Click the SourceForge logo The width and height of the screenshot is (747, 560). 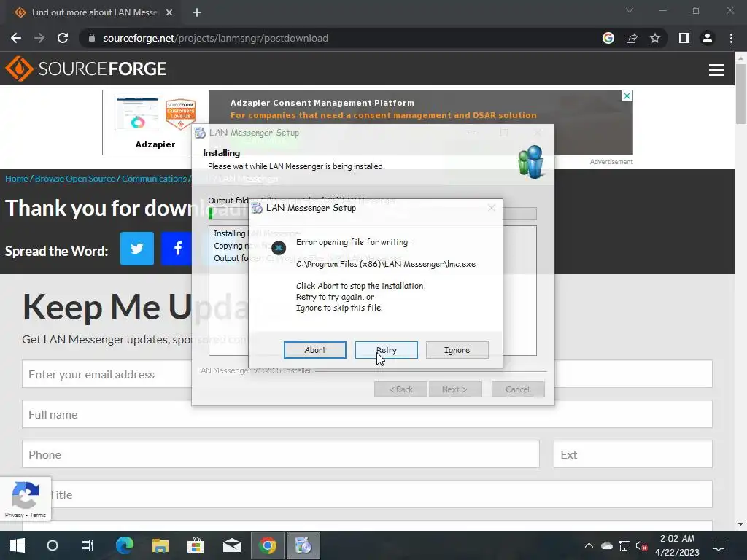pos(86,69)
